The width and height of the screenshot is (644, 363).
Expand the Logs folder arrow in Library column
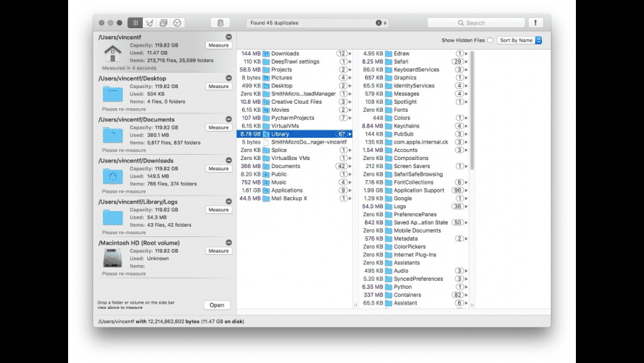pos(466,207)
